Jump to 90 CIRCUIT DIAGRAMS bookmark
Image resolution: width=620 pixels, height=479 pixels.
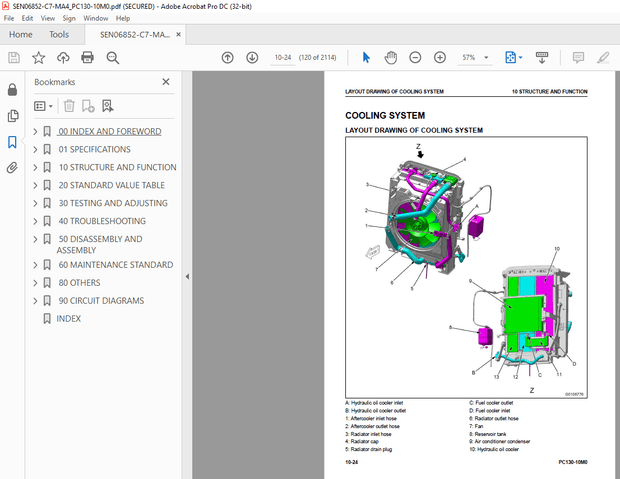(101, 301)
